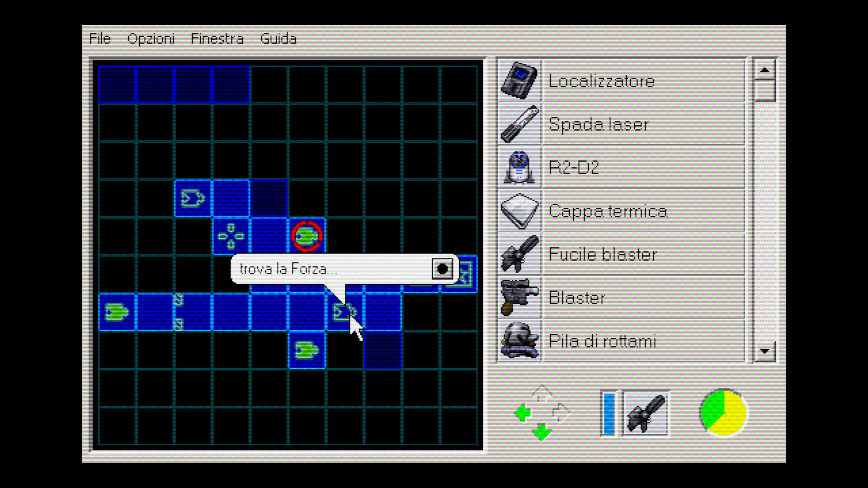The height and width of the screenshot is (488, 868).
Task: Click the inventory scrollbar thumb
Action: [x=764, y=91]
